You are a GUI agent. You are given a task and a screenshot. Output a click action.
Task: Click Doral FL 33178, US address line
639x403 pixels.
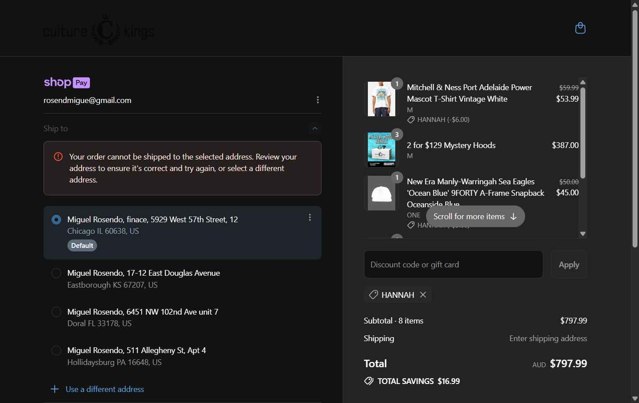point(99,324)
